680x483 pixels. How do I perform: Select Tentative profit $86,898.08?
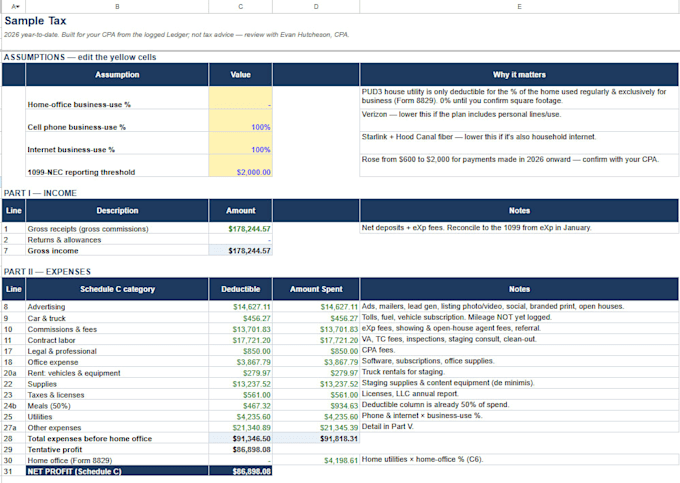(241, 450)
